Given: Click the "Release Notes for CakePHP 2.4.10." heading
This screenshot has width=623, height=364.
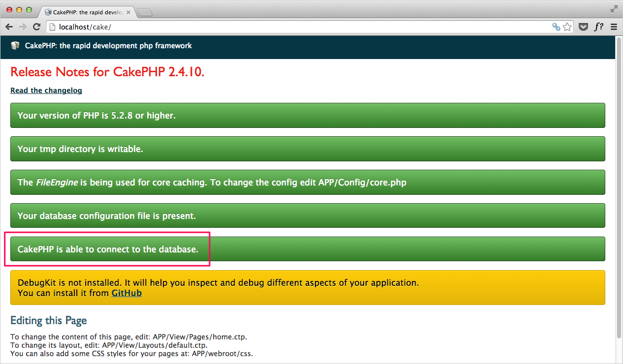Looking at the screenshot, I should click(x=107, y=72).
